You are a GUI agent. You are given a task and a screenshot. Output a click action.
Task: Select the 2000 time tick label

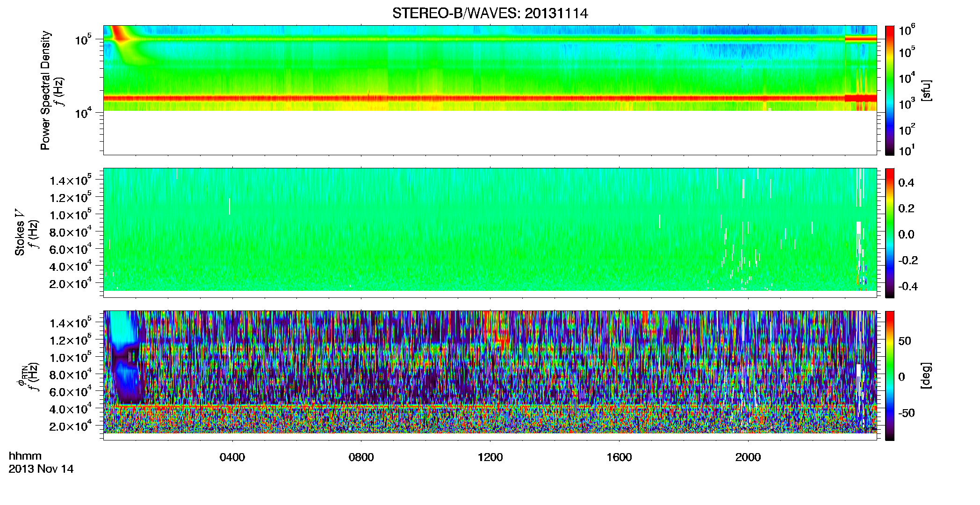click(748, 457)
